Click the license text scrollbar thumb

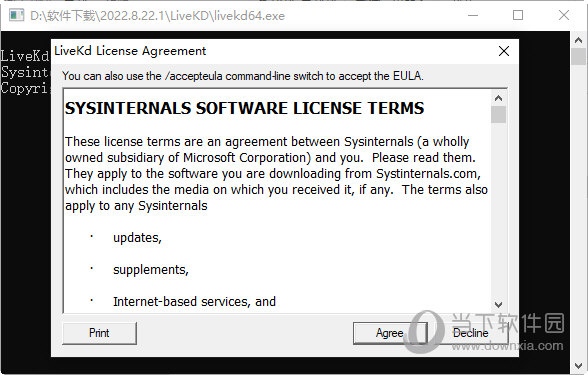point(498,114)
